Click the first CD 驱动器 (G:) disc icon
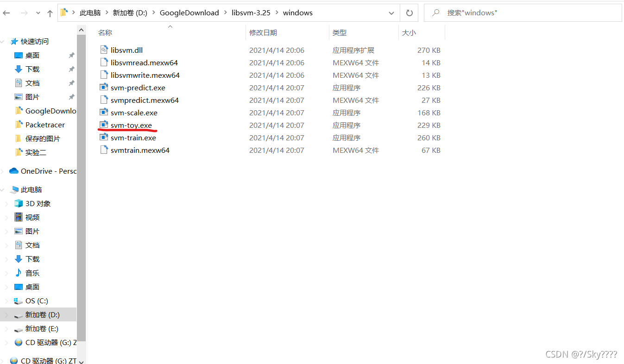624x364 pixels. pos(19,342)
